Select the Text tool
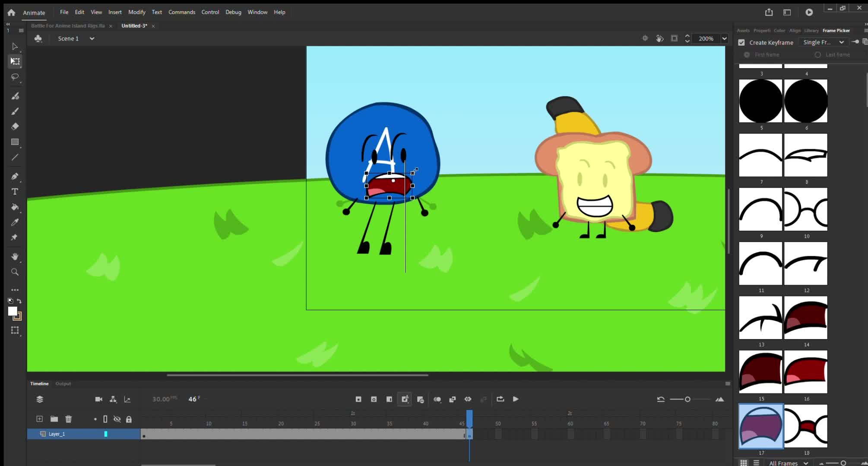This screenshot has width=868, height=466. point(15,192)
